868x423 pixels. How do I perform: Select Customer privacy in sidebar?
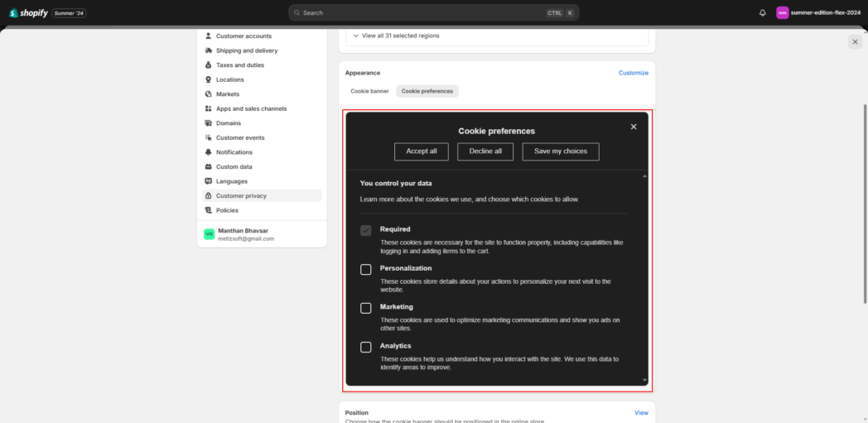click(262, 195)
